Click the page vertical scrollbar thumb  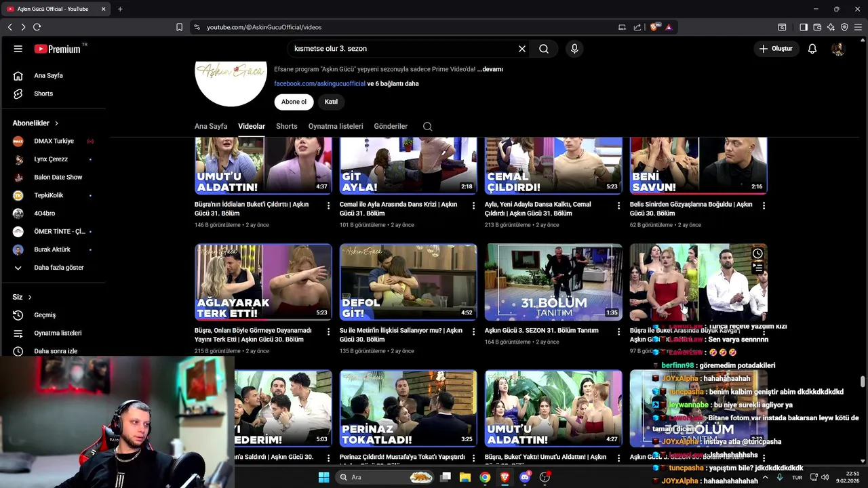click(x=863, y=382)
